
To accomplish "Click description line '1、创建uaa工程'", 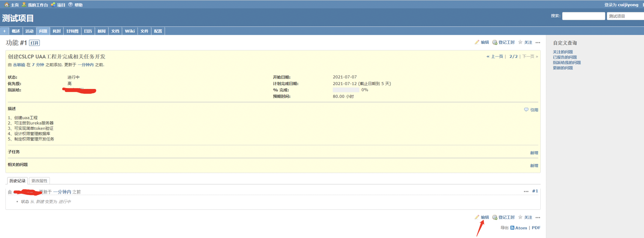I will pyautogui.click(x=23, y=118).
